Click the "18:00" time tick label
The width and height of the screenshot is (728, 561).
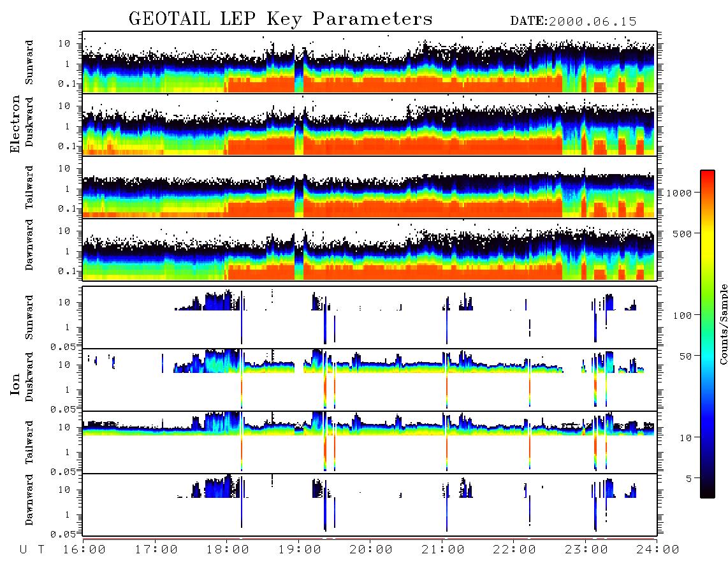tap(228, 550)
